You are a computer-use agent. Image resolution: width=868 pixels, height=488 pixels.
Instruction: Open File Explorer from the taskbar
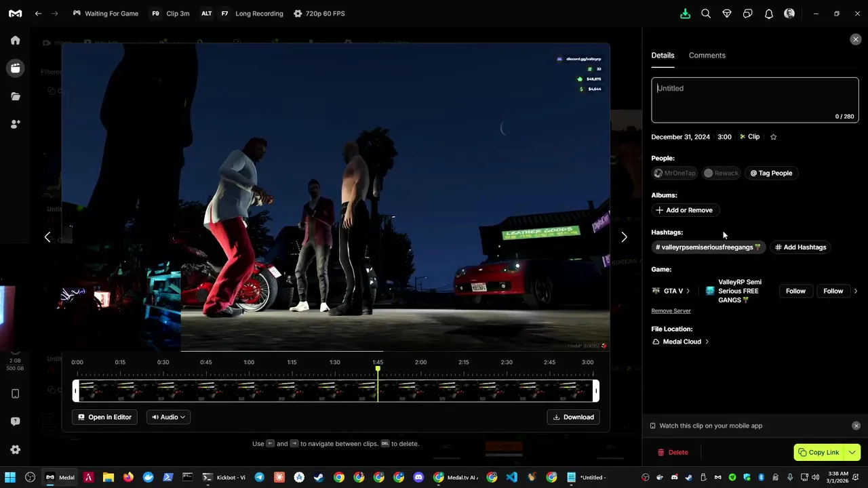point(108,477)
